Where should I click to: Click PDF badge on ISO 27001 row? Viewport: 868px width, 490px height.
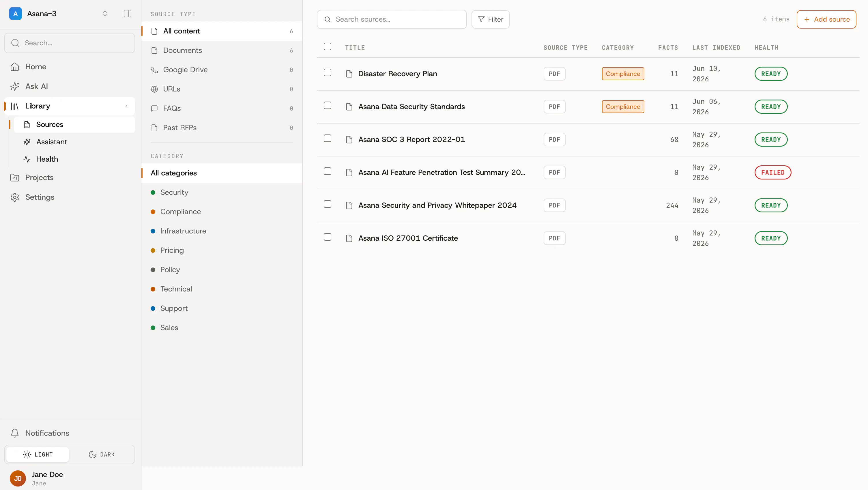click(x=554, y=238)
